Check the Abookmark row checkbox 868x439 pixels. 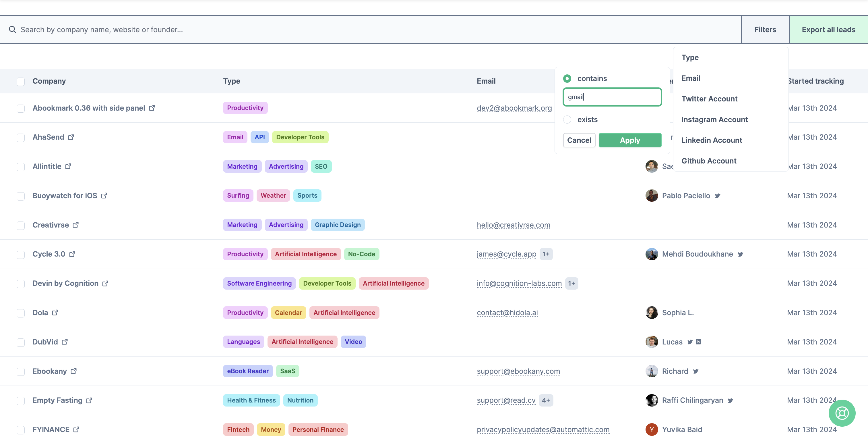(x=21, y=108)
